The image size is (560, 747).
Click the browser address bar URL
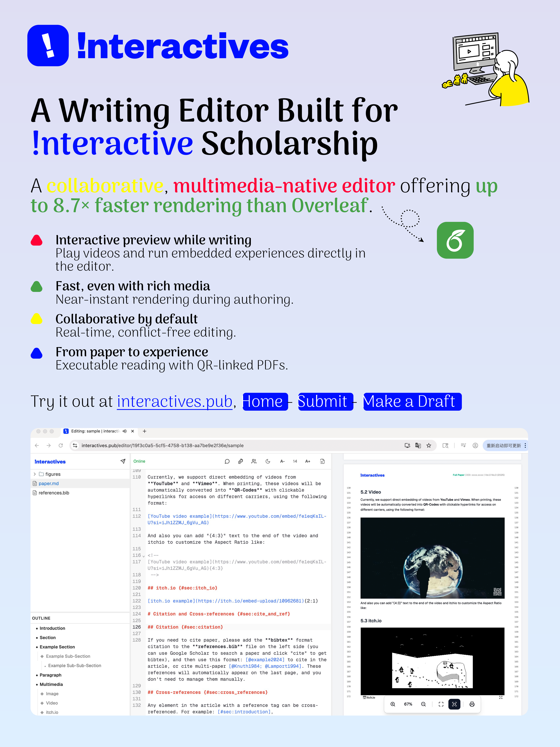pos(163,445)
